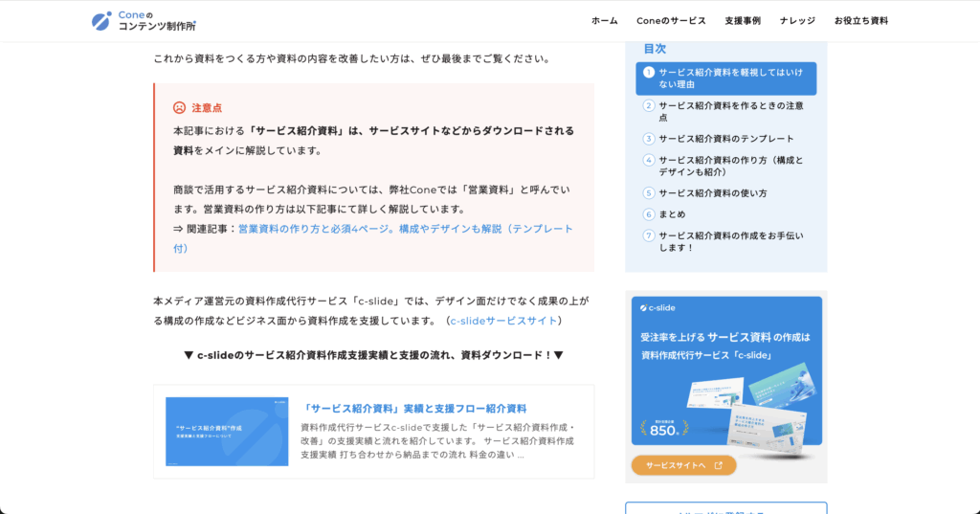The image size is (980, 514).
Task: Jump to サービス紹介資料のテンプレート section
Action: (x=726, y=139)
